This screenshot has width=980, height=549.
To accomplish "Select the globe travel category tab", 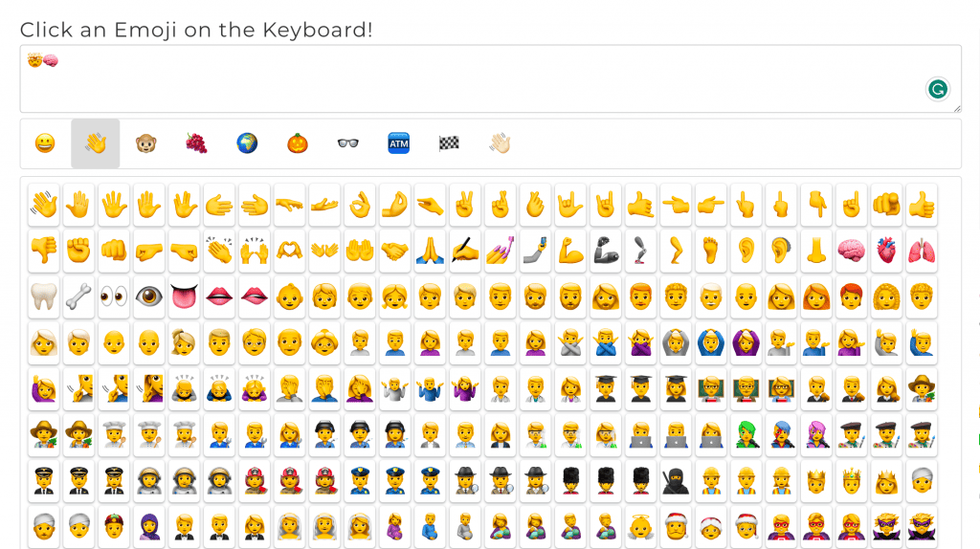I will [x=247, y=143].
